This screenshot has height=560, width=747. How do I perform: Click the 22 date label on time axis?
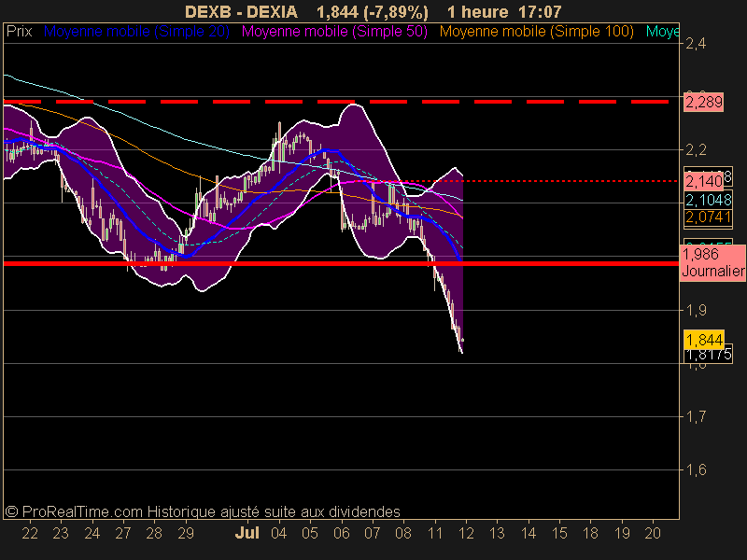[30, 533]
